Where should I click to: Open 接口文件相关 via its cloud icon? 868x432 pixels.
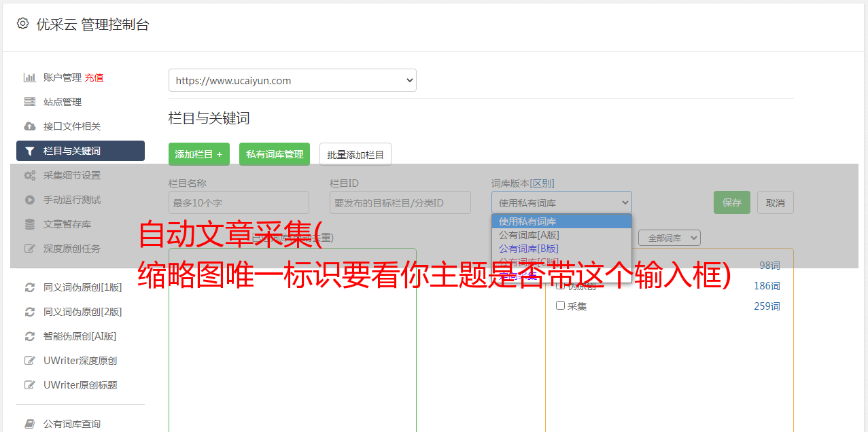tap(30, 126)
